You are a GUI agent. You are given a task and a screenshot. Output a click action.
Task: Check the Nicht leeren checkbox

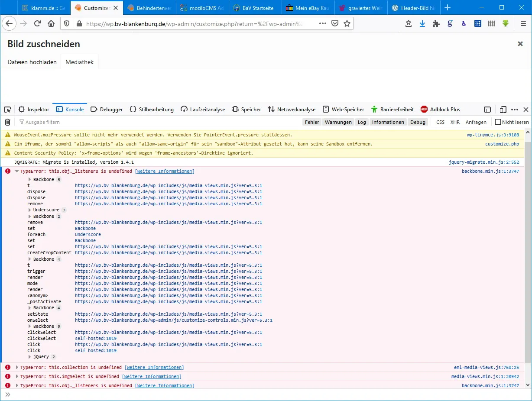(498, 122)
